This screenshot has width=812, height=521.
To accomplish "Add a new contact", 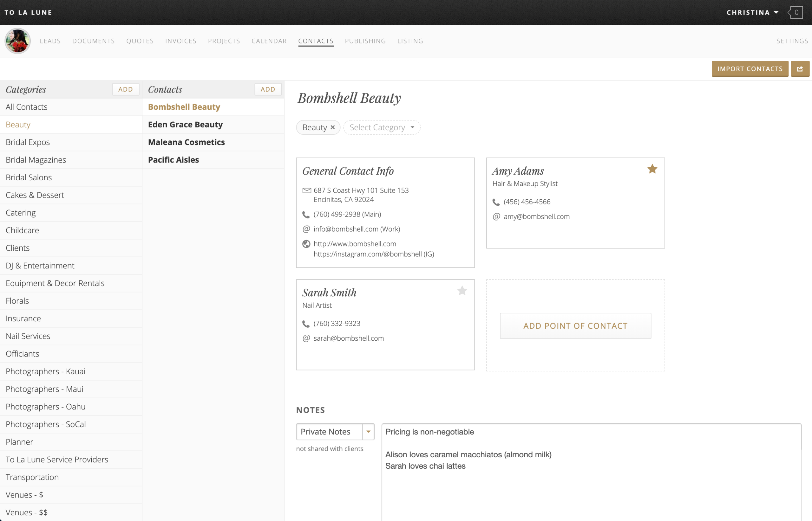I will (x=268, y=89).
